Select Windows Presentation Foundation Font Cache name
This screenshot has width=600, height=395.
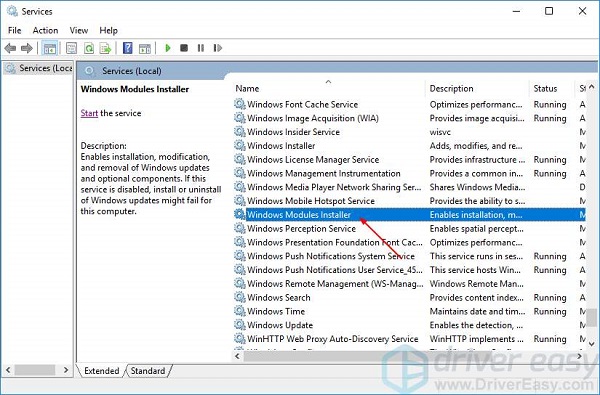point(335,242)
